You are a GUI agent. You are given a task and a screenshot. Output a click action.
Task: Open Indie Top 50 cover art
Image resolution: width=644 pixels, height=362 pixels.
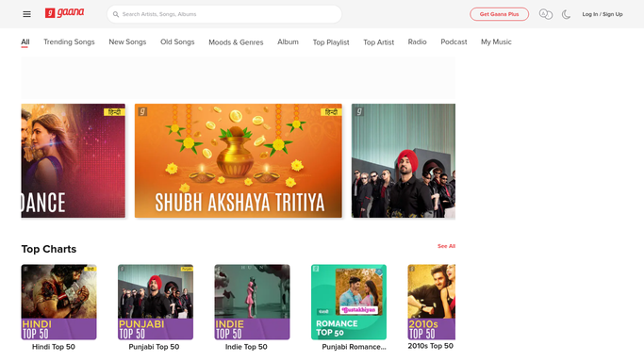tap(252, 302)
